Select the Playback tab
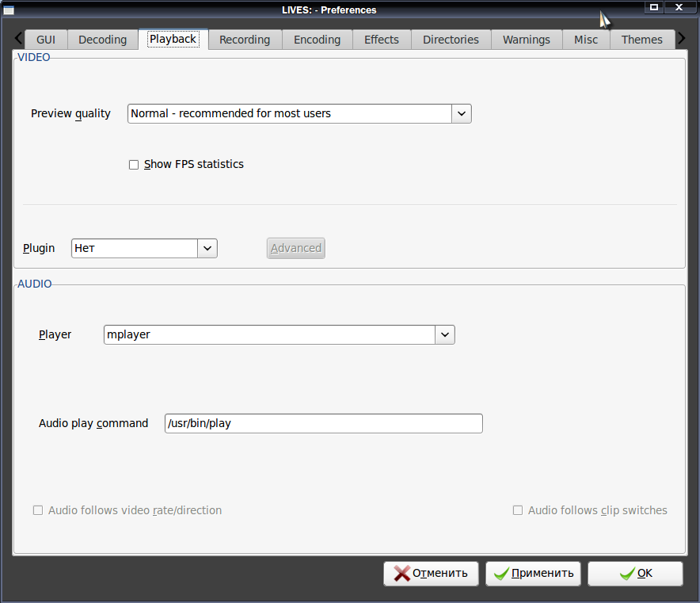This screenshot has height=603, width=700. pyautogui.click(x=173, y=40)
